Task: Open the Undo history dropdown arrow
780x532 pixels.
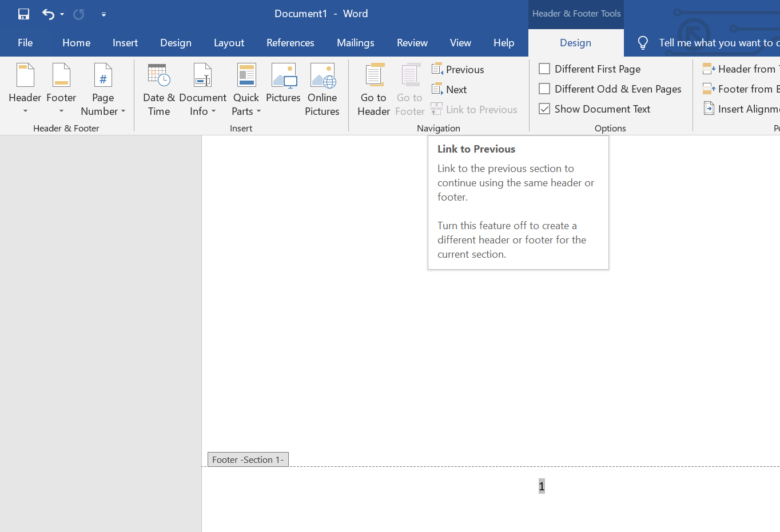Action: click(62, 14)
